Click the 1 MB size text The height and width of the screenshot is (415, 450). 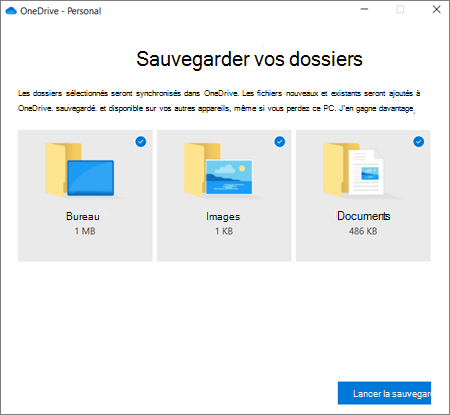[85, 231]
